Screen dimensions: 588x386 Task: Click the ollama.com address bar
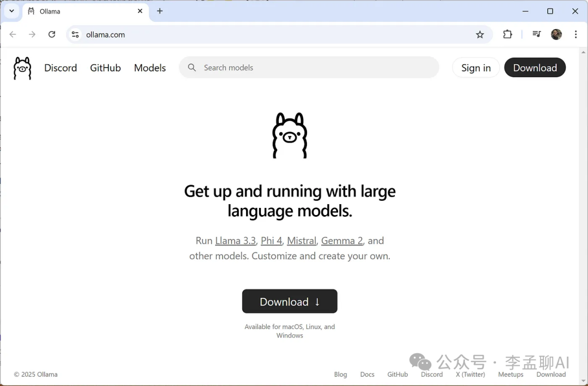click(279, 34)
